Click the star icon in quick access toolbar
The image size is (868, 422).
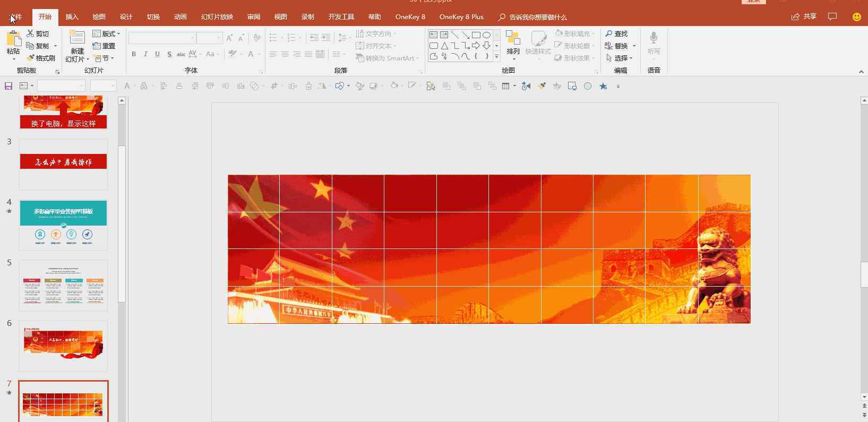click(603, 86)
